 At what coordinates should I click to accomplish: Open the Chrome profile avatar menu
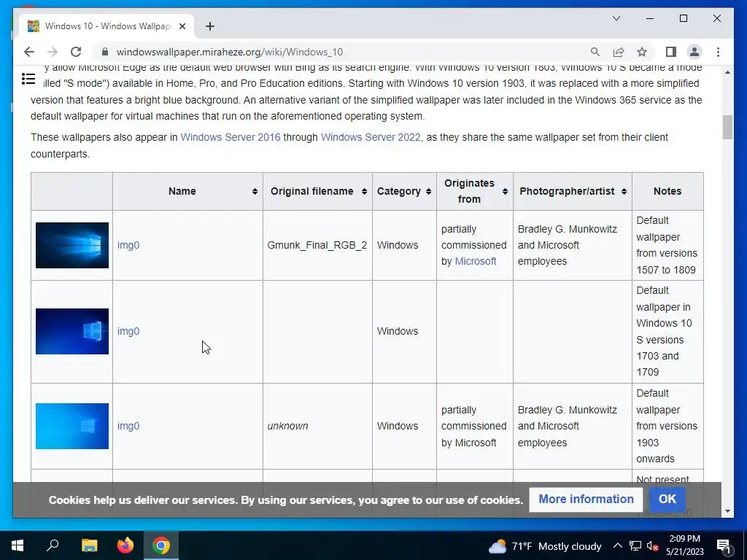(694, 52)
